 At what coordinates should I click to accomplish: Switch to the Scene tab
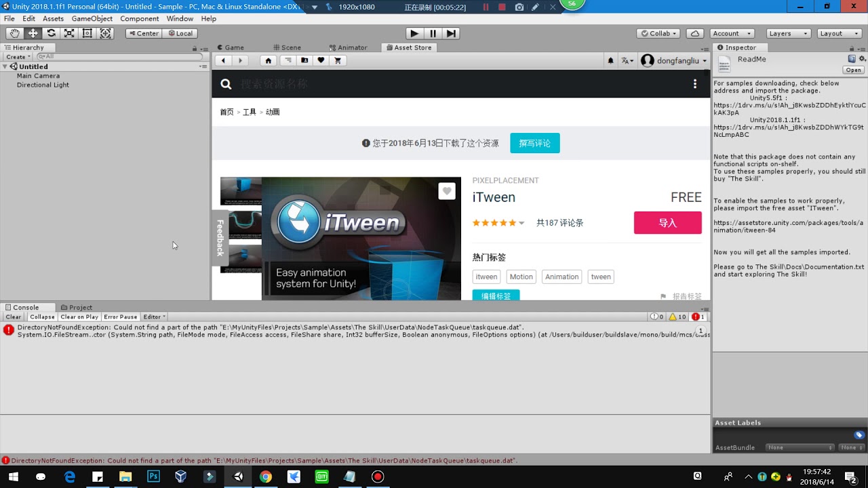(287, 47)
